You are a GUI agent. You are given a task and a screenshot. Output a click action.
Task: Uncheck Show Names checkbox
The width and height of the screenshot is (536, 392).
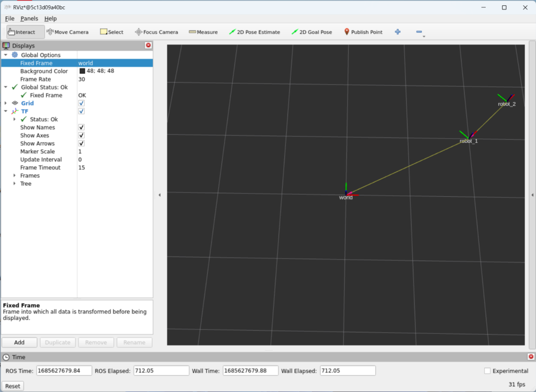click(81, 127)
